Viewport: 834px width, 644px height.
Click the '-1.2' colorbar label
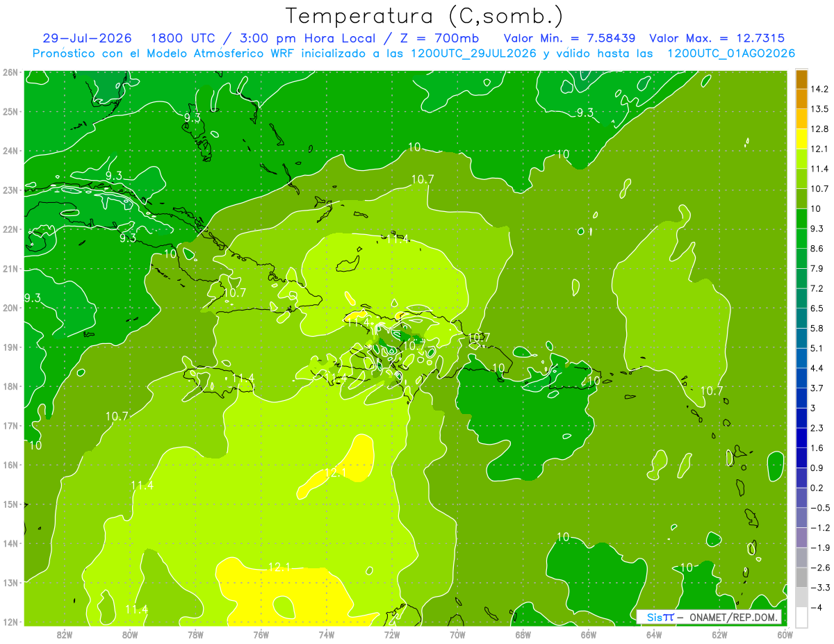[819, 527]
